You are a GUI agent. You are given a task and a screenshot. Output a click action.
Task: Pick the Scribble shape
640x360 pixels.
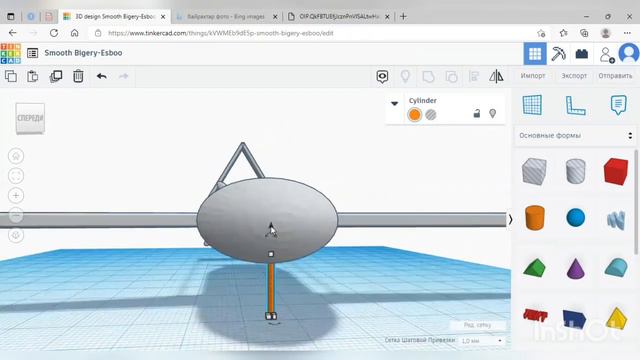(x=616, y=220)
